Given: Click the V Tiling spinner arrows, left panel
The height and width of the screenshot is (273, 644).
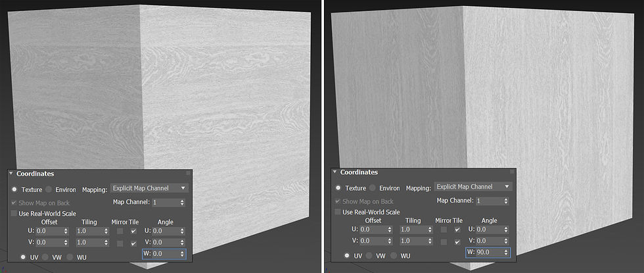Looking at the screenshot, I should click(x=106, y=243).
